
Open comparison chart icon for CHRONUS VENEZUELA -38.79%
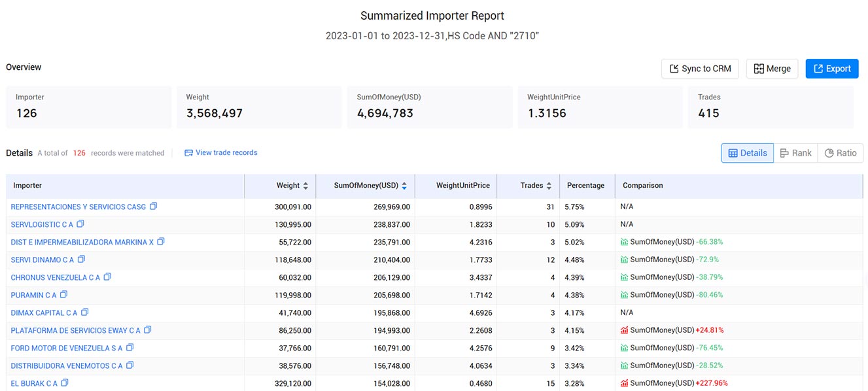point(625,277)
